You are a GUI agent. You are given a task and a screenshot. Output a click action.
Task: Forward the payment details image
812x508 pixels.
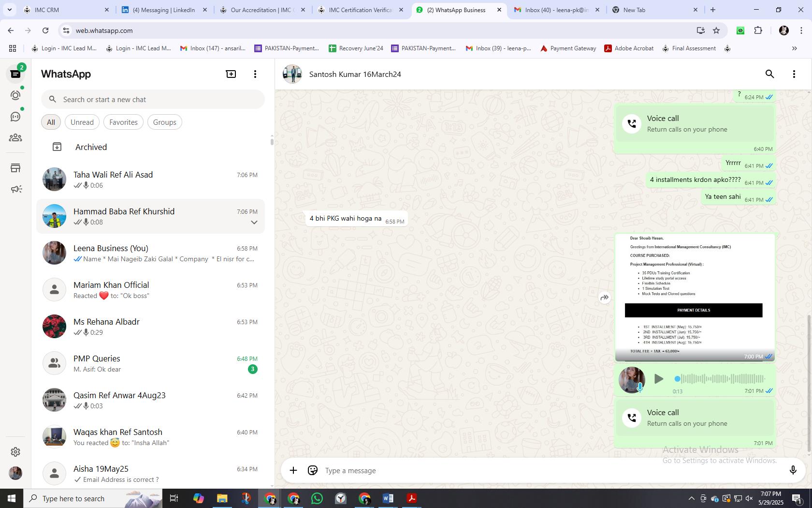click(605, 298)
